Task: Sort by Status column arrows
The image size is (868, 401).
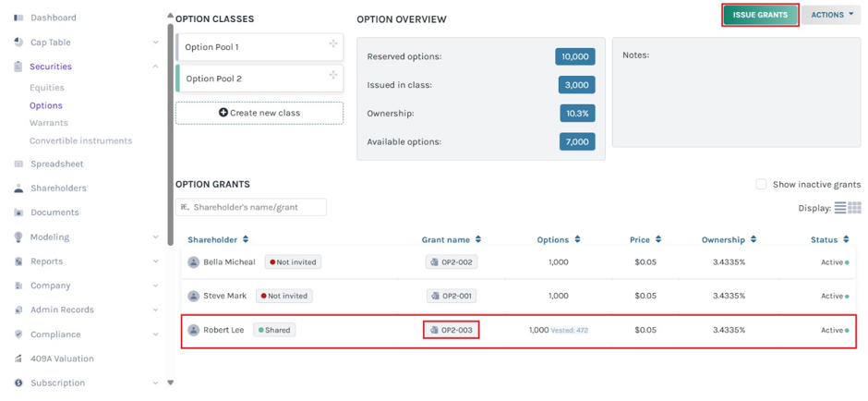Action: coord(846,240)
